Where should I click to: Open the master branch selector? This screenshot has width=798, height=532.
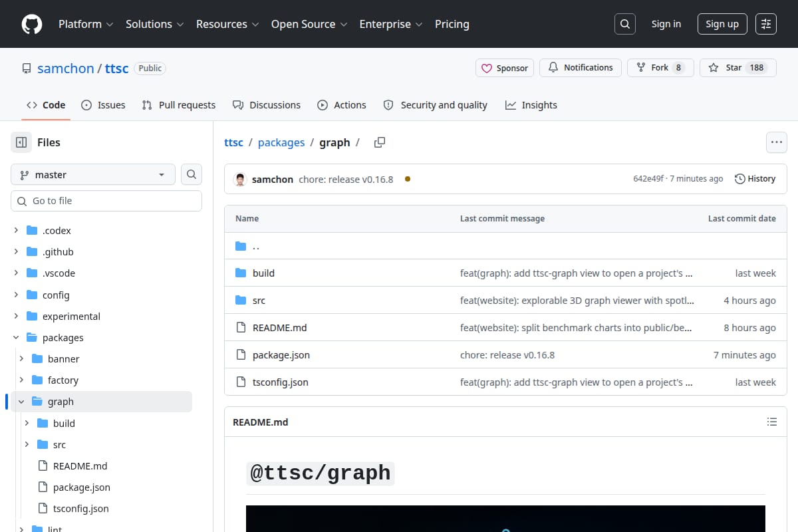[93, 174]
